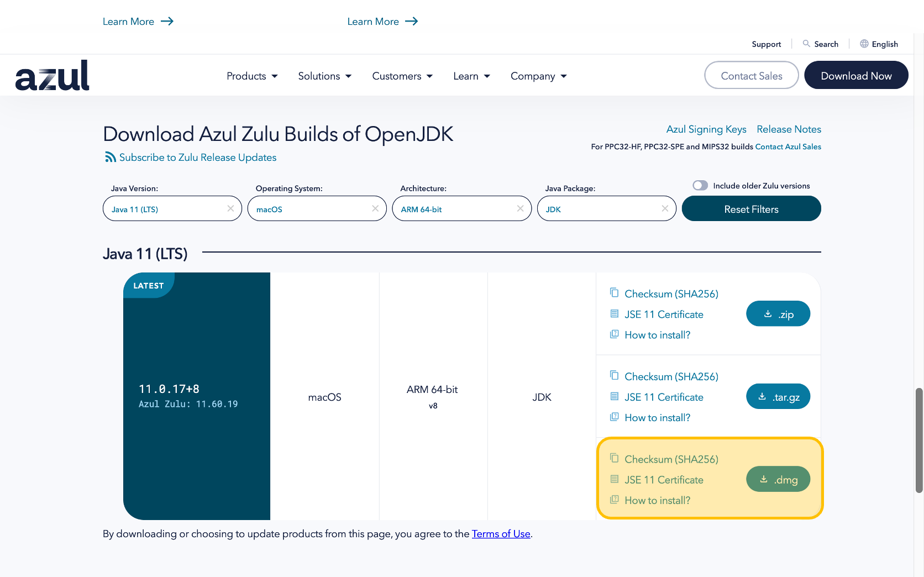Click Checksum (SHA256) for .tar.gz

pyautogui.click(x=671, y=377)
